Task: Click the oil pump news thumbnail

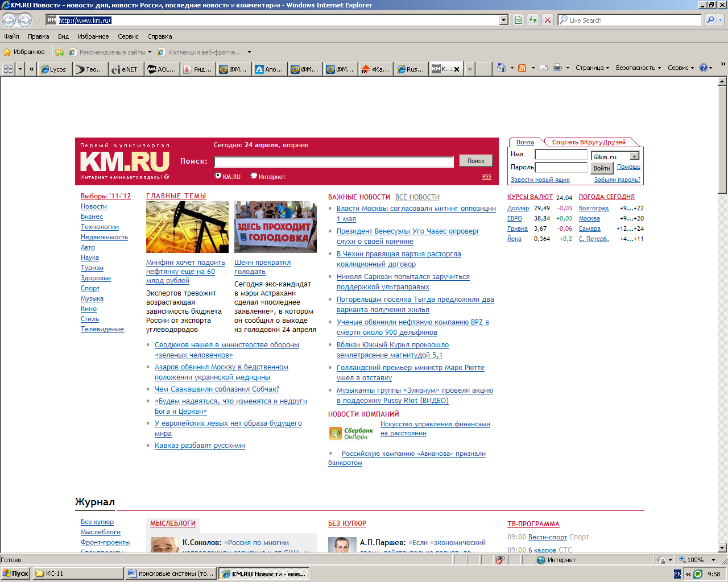Action: pos(187,227)
